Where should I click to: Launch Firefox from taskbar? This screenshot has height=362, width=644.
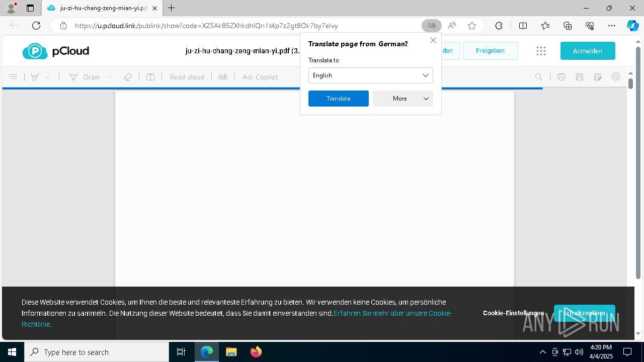tap(256, 352)
